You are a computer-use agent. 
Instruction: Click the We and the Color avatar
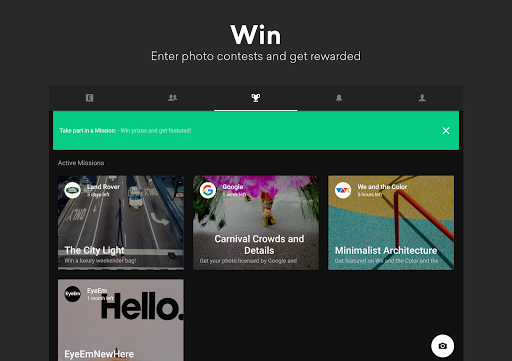[x=343, y=190]
